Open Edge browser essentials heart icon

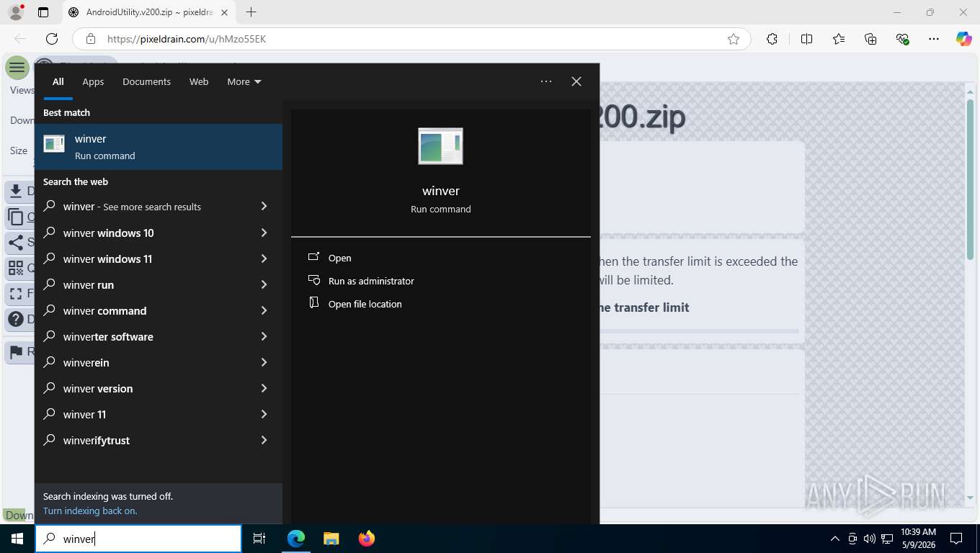(902, 39)
